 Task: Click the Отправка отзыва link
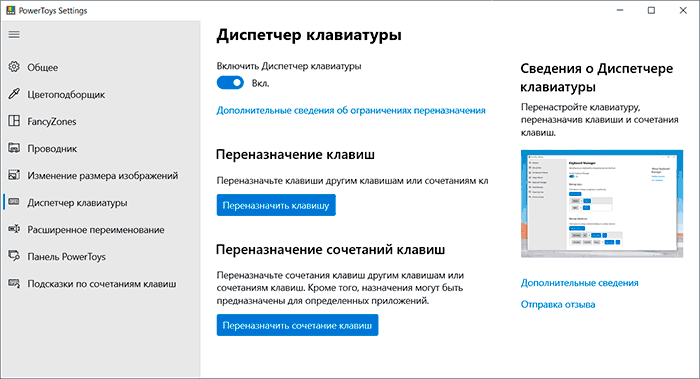[x=558, y=304]
